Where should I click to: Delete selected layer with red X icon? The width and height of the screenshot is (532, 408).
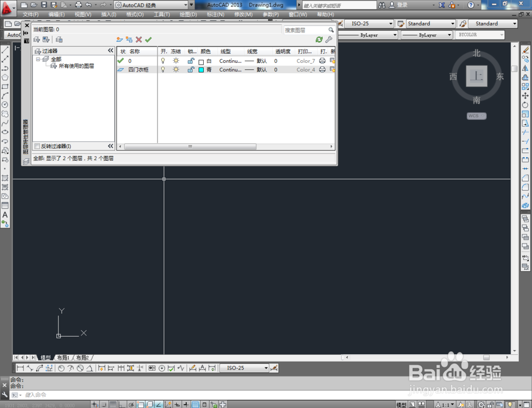(139, 40)
